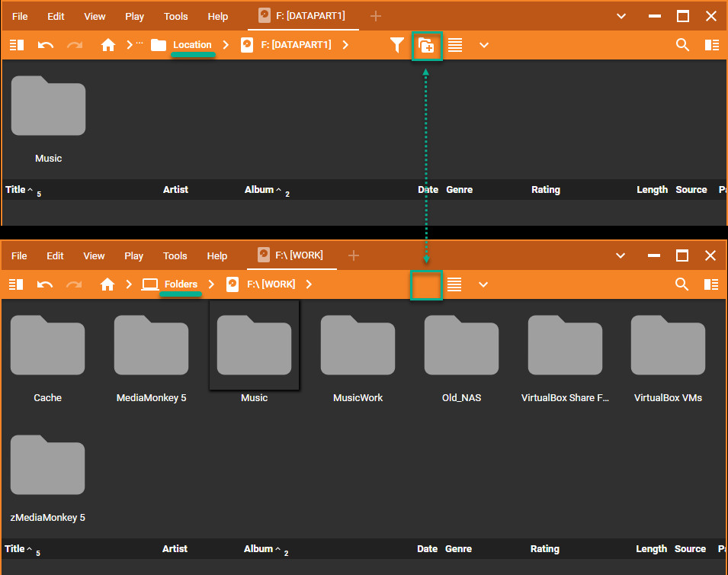Toggle the right panel icon in the bottom window
Viewport: 728px width, 575px height.
click(x=711, y=284)
